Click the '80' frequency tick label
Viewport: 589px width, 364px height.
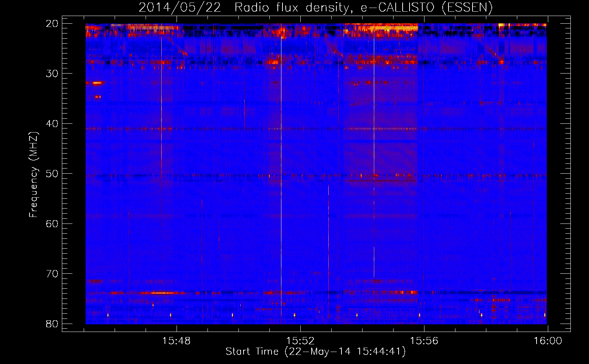pyautogui.click(x=52, y=324)
